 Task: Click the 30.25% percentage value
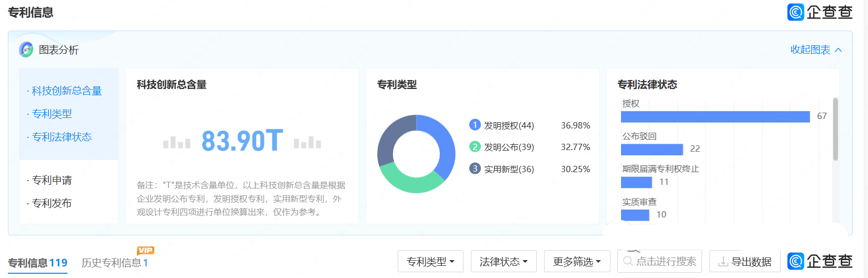[x=575, y=169]
